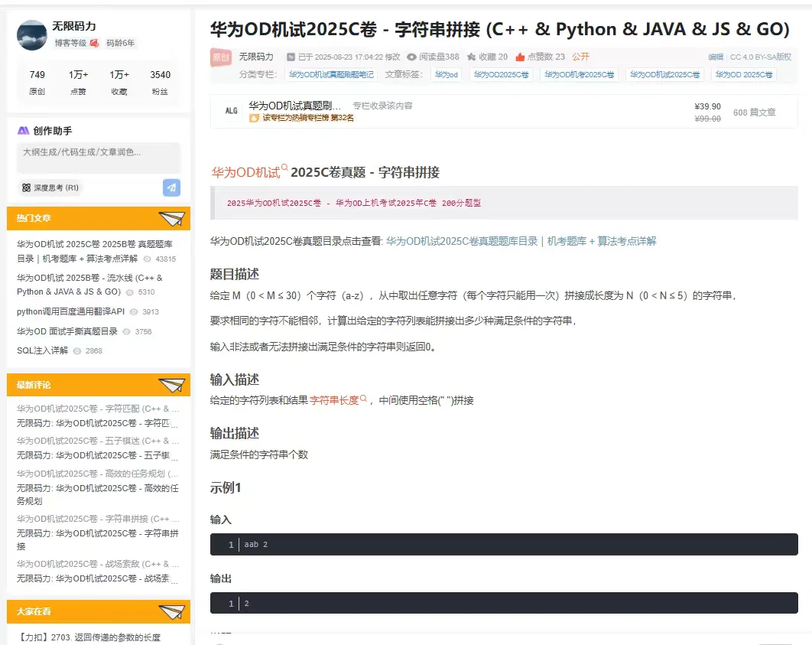
Task: Click the view-count eye icon beside 43815
Action: [147, 259]
